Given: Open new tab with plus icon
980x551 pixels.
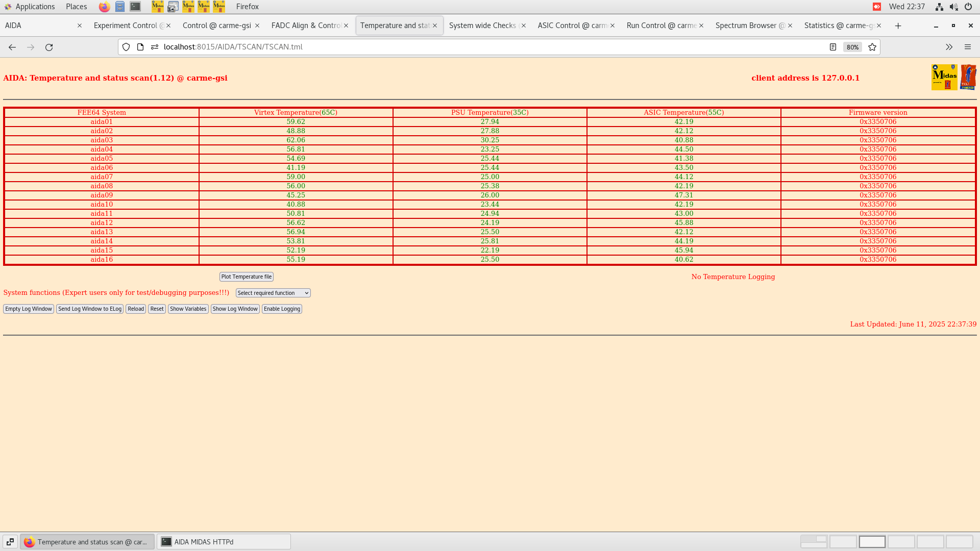Looking at the screenshot, I should pos(898,26).
